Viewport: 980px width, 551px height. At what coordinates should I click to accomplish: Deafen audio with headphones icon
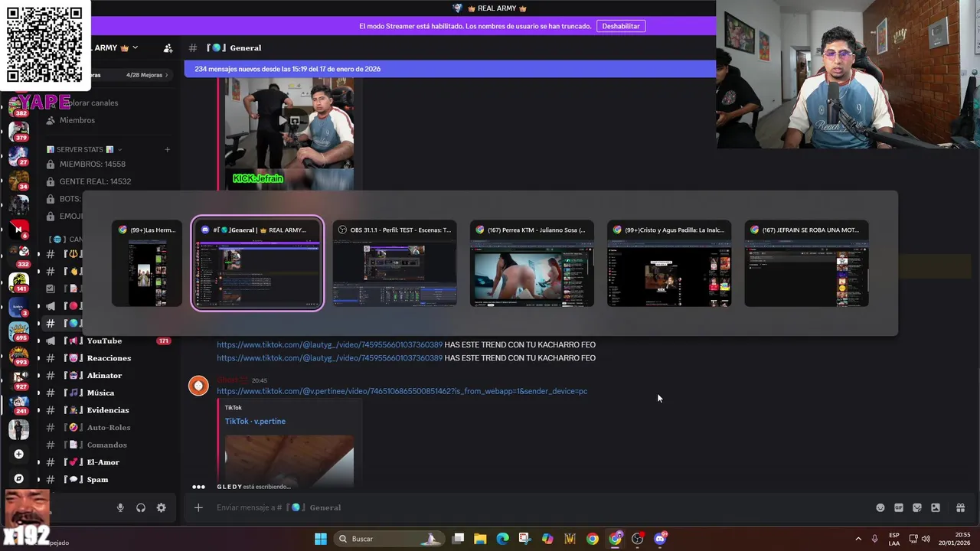141,507
